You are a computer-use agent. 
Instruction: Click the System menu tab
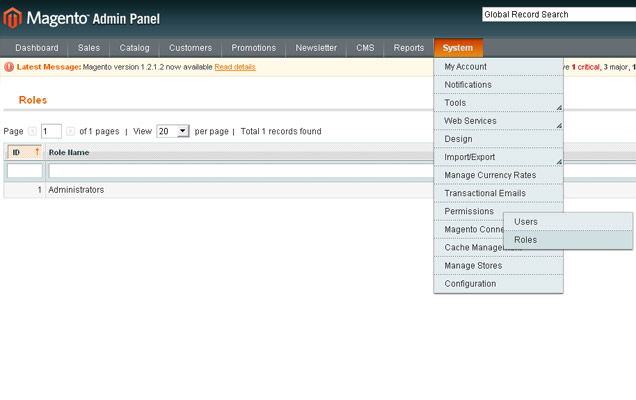458,48
